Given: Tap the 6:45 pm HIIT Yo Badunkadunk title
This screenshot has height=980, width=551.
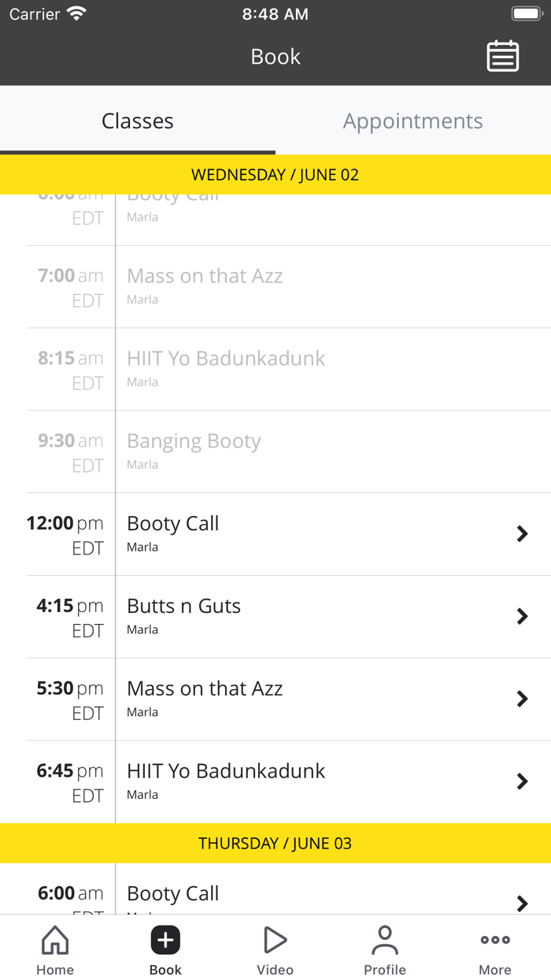Looking at the screenshot, I should coord(226,771).
